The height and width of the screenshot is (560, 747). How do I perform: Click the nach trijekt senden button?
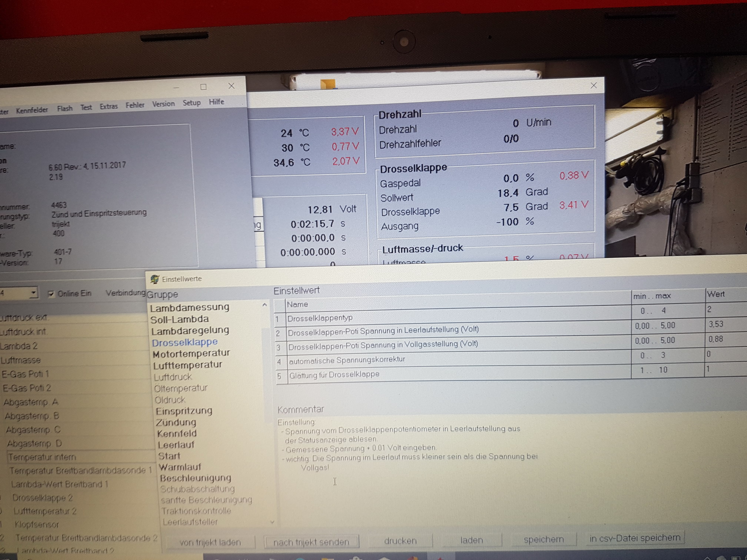(x=311, y=542)
